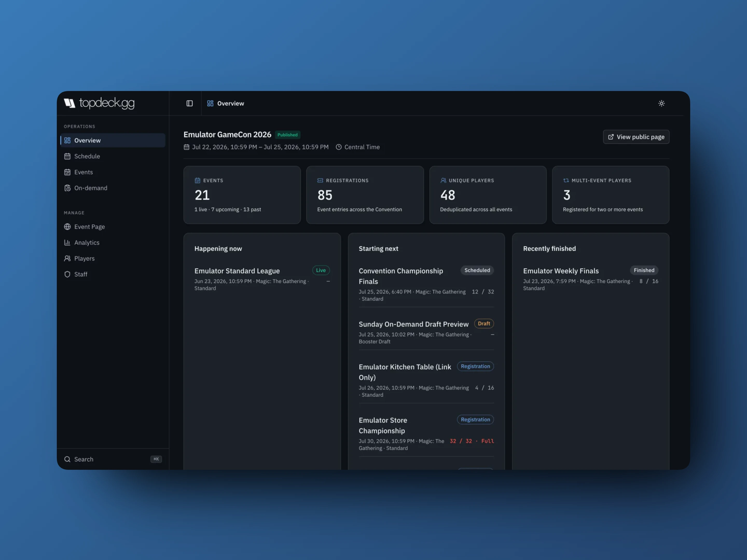747x560 pixels.
Task: Click the Starting next heading
Action: pos(379,249)
